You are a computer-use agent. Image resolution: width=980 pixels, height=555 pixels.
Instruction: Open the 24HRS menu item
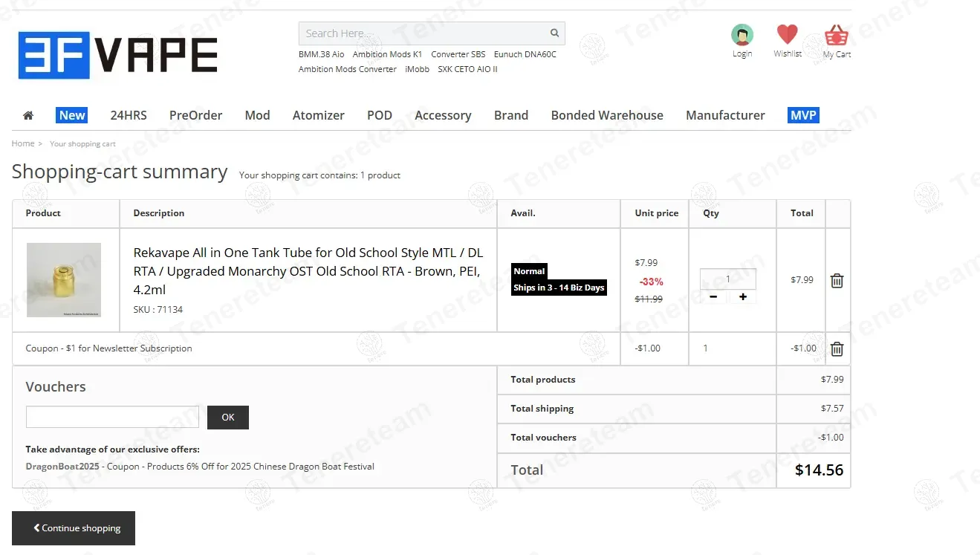129,115
